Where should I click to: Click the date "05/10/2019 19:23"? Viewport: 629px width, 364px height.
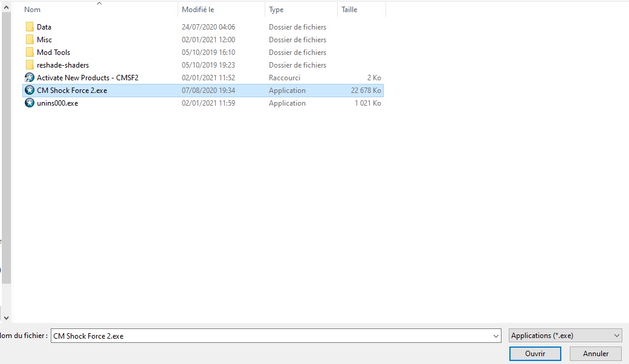pyautogui.click(x=208, y=65)
